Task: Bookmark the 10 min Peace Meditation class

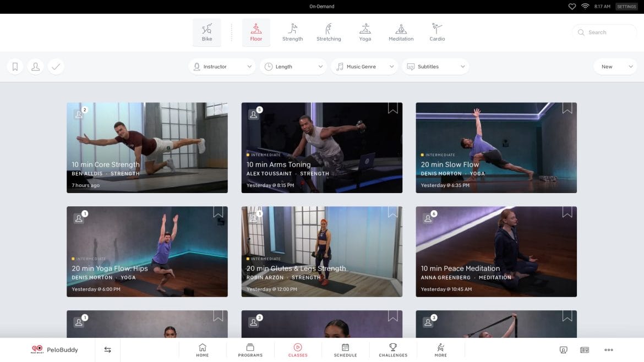Action: tap(567, 212)
